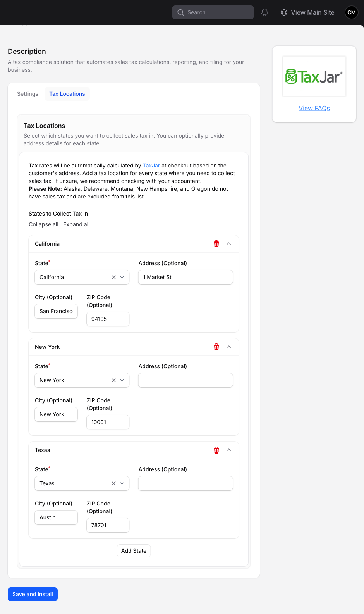Viewport: 364px width, 614px height.
Task: Click Expand all
Action: pyautogui.click(x=76, y=224)
